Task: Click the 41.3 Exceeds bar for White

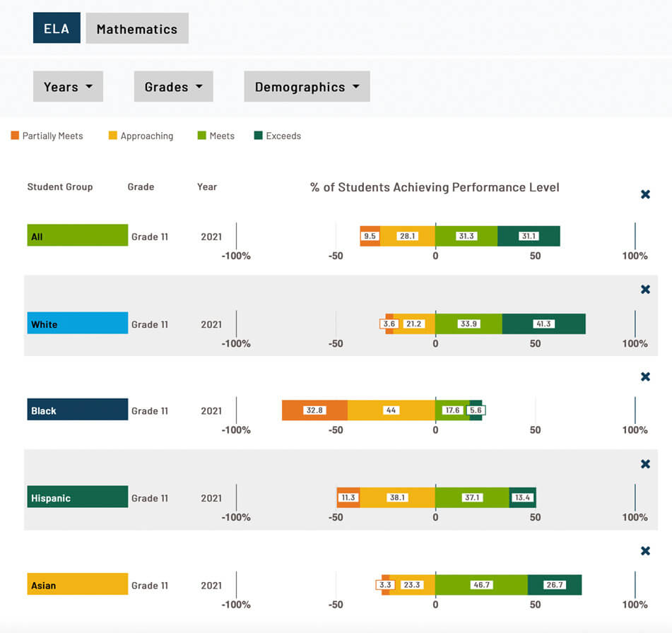Action: click(544, 324)
